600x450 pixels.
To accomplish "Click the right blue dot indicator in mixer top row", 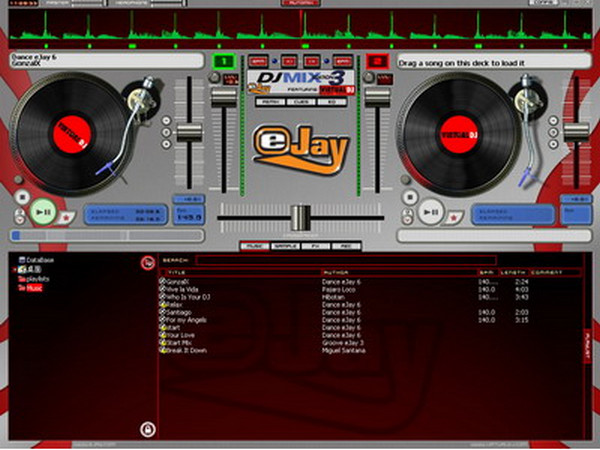I will pyautogui.click(x=326, y=61).
